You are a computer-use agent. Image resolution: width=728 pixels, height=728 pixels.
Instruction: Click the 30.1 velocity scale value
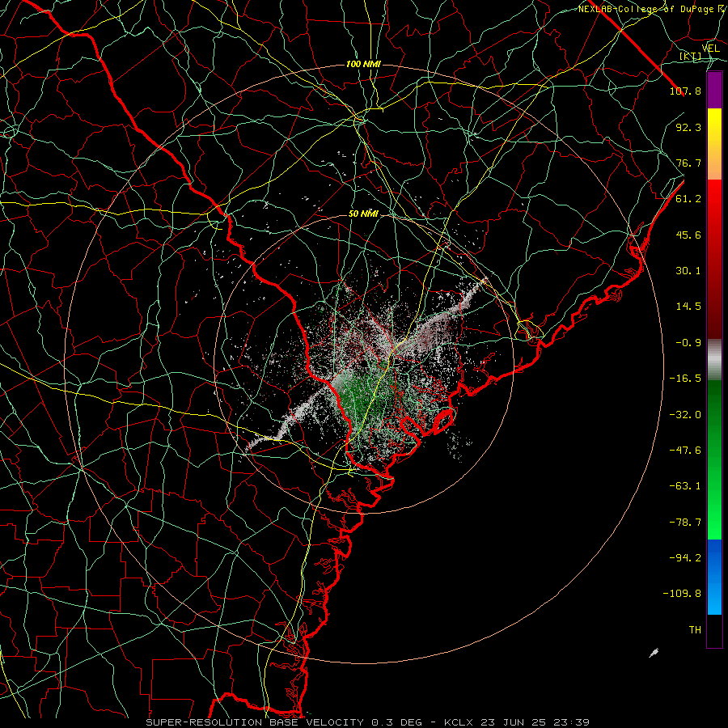pyautogui.click(x=688, y=271)
